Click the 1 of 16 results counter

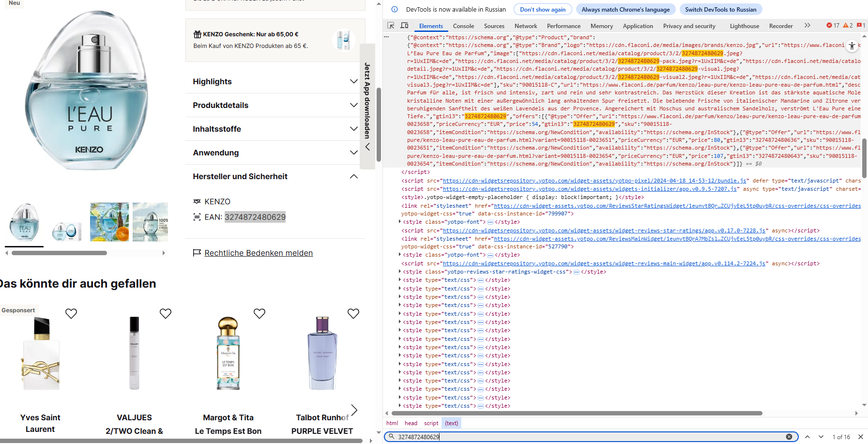pyautogui.click(x=841, y=437)
